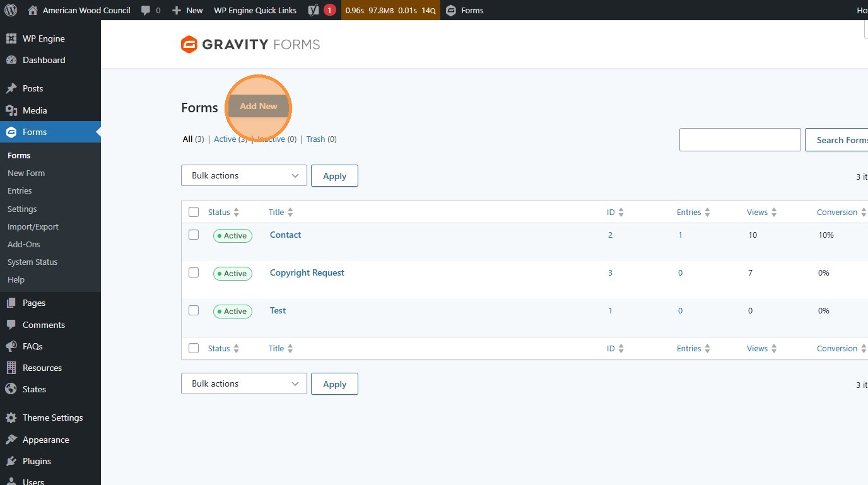
Task: Open Import/Export submenu item
Action: [33, 226]
